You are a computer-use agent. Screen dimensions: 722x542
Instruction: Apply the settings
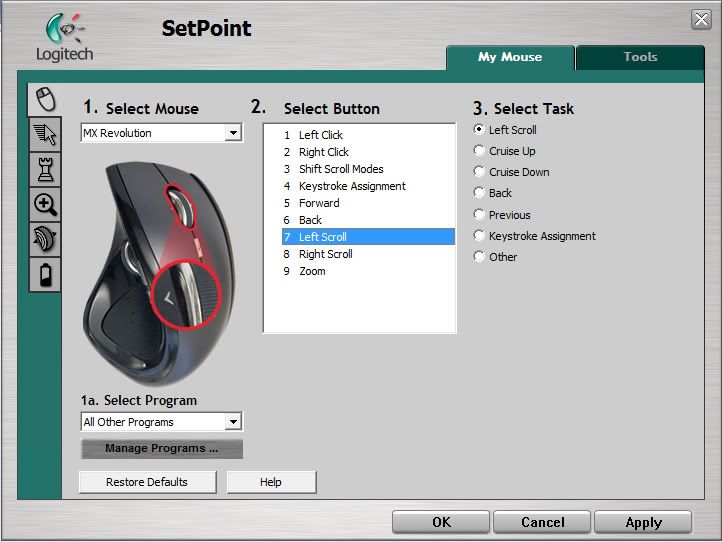pyautogui.click(x=643, y=522)
